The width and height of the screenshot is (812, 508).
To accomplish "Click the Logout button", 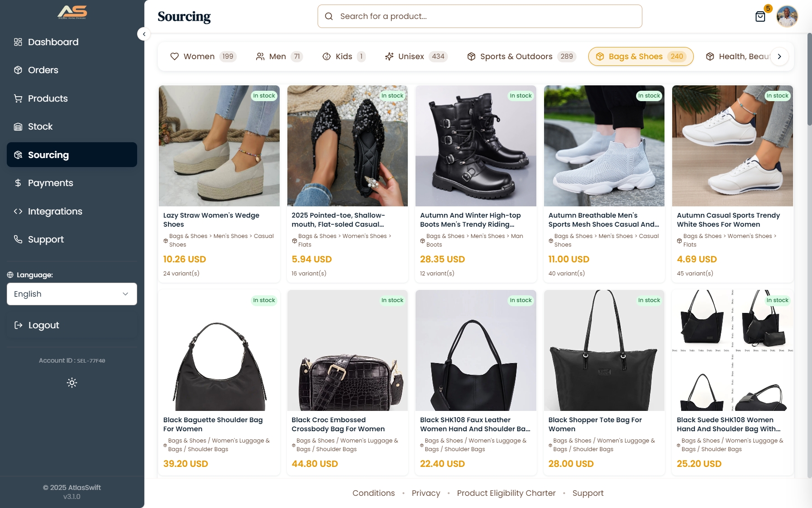I will 43,325.
